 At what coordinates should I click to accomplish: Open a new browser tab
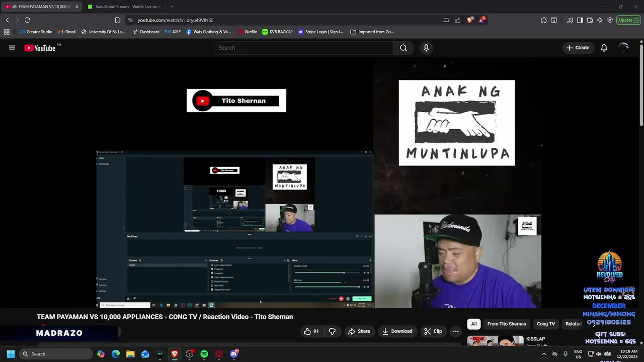coord(172,7)
